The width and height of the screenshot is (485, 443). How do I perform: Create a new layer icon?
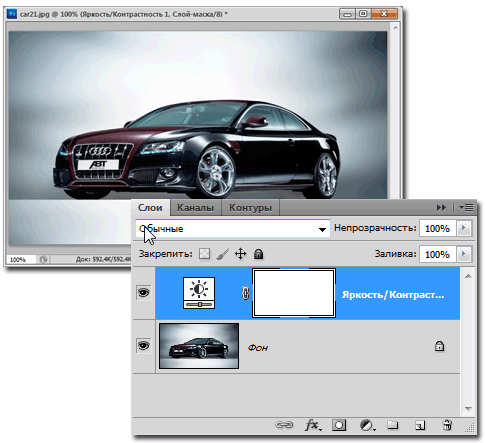coord(420,425)
